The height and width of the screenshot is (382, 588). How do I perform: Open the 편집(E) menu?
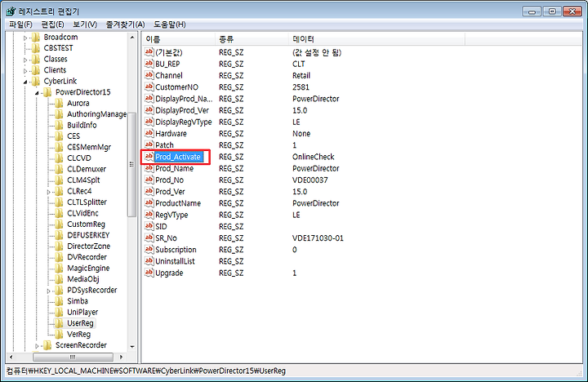pos(52,24)
